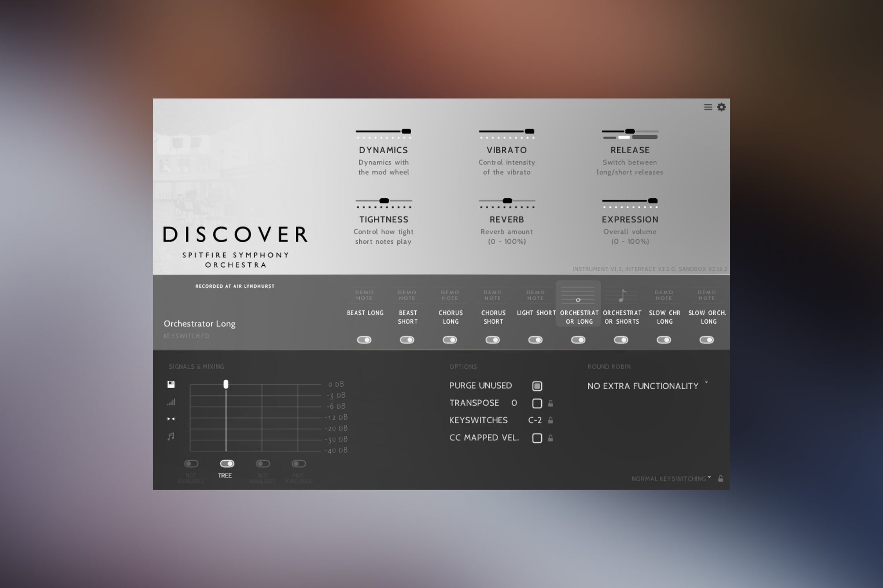Toggle the Tree microphone switch
Viewport: 883px width, 588px height.
pyautogui.click(x=227, y=463)
